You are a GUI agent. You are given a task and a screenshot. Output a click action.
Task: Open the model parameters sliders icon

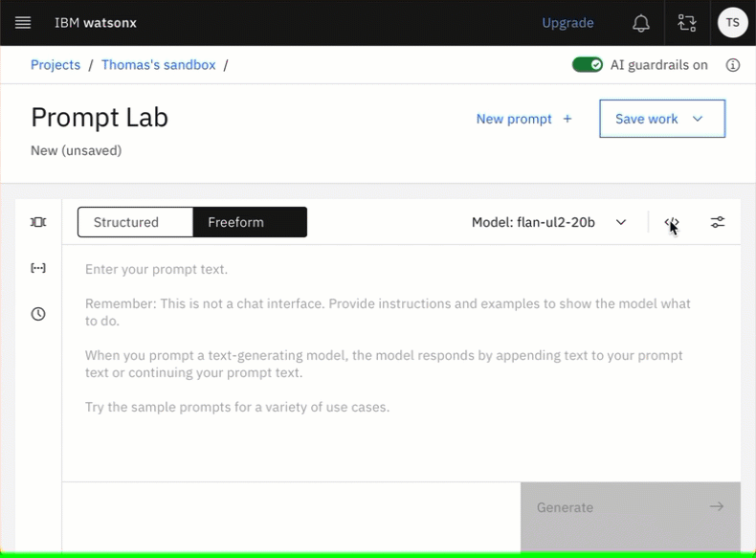718,222
